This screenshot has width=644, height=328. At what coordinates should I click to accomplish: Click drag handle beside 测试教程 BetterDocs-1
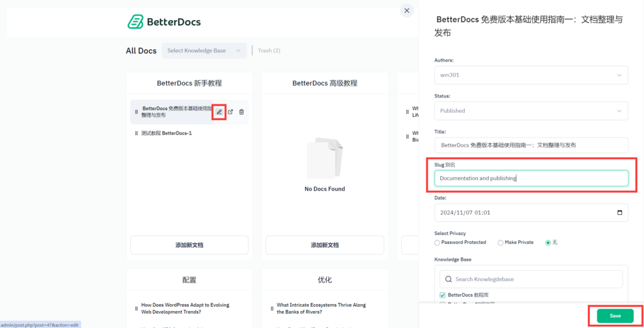tap(136, 133)
